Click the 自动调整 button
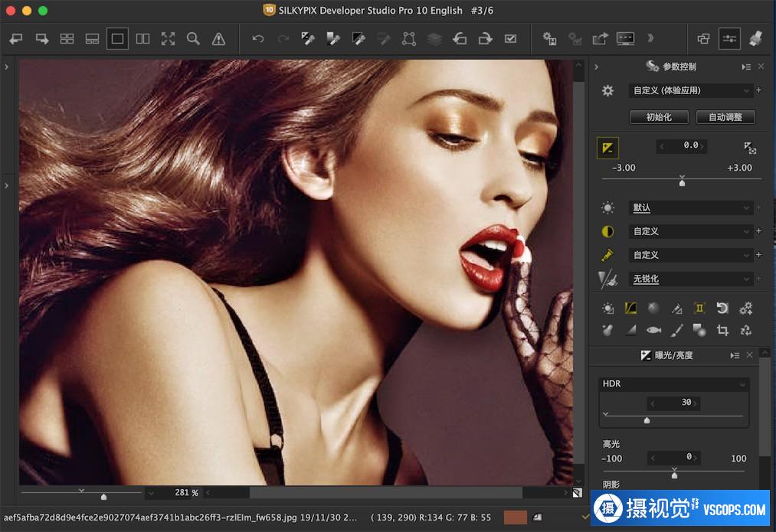Screen dimensions: 776x532 tap(725, 117)
